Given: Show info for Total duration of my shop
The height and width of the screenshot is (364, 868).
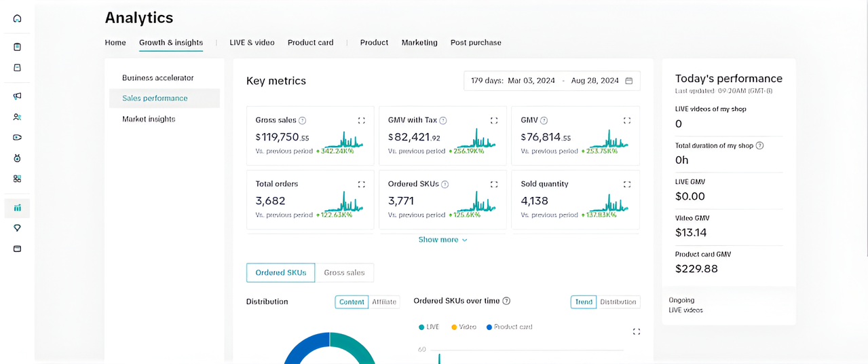Looking at the screenshot, I should click(760, 145).
